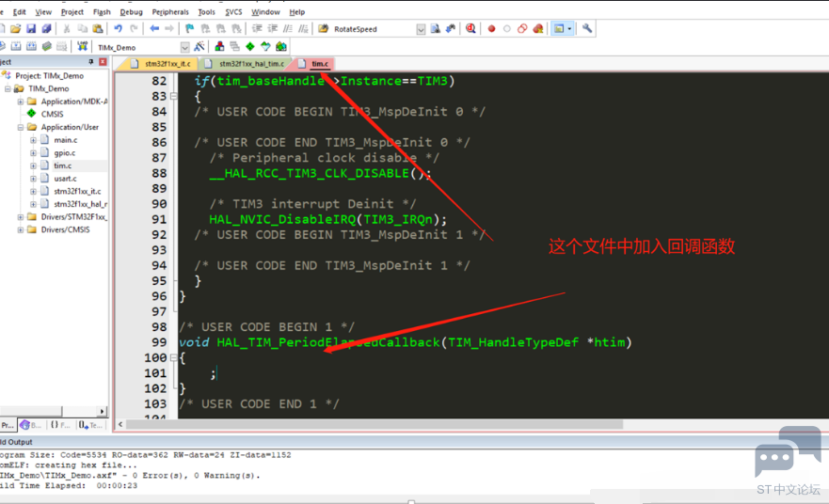Open the window layout dropdown arrow
Image resolution: width=829 pixels, height=504 pixels.
pos(569,28)
